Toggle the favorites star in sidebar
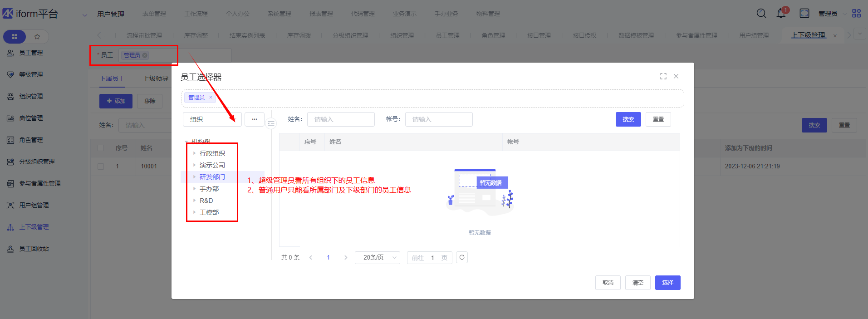Viewport: 868px width, 319px height. [37, 36]
